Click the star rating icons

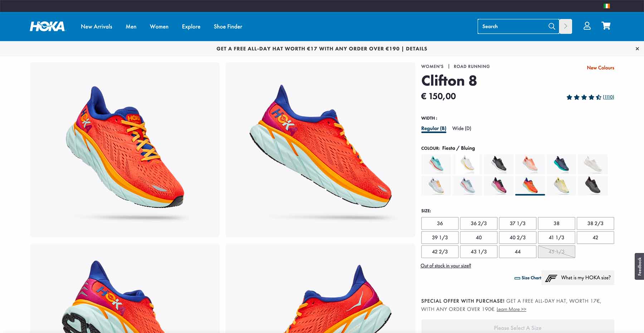coord(584,97)
